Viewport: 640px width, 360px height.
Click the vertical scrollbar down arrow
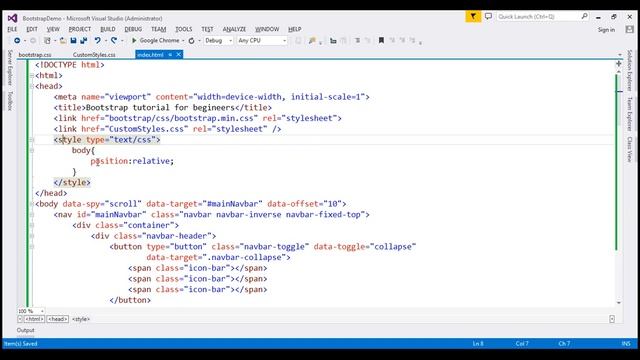coord(619,303)
